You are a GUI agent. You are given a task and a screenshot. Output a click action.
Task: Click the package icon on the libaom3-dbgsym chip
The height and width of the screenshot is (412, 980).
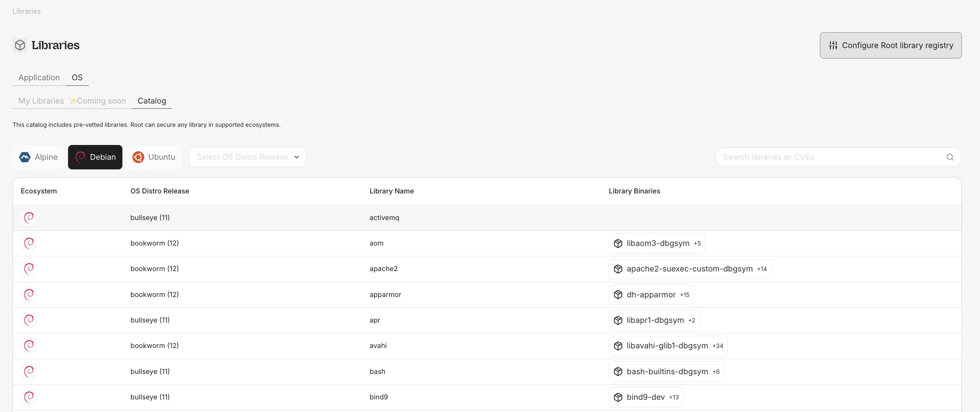click(x=618, y=243)
